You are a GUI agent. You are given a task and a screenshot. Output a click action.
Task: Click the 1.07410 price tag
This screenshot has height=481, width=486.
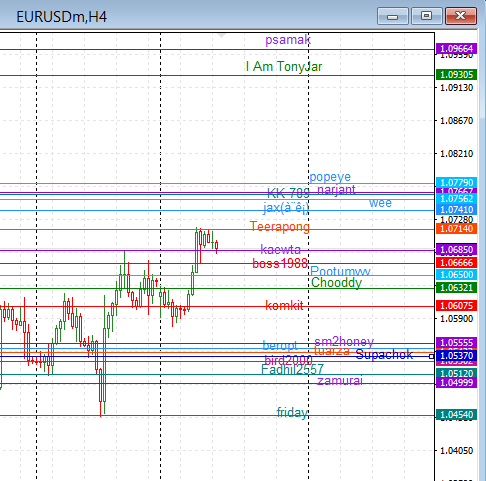coord(456,210)
